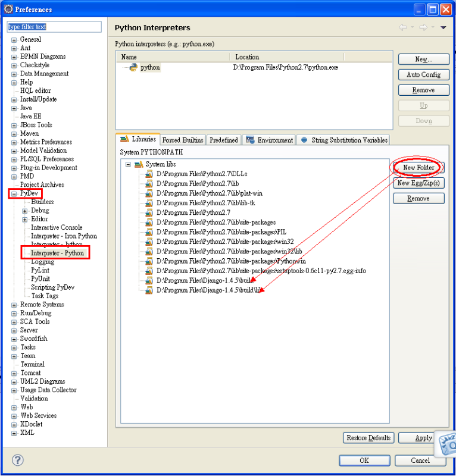
Task: Switch to the Forced Builtins tab
Action: click(183, 140)
